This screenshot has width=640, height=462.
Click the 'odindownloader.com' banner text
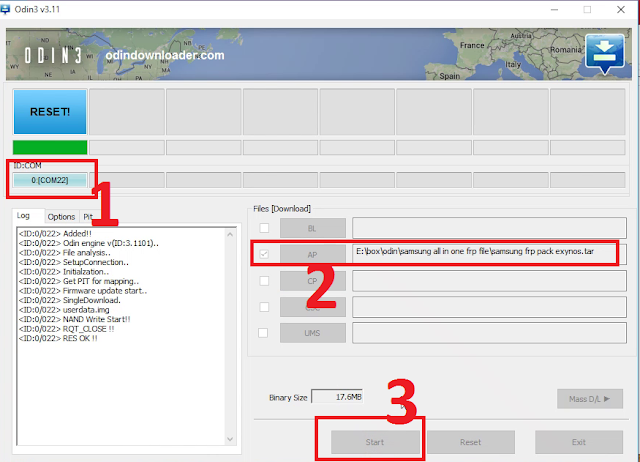point(165,55)
